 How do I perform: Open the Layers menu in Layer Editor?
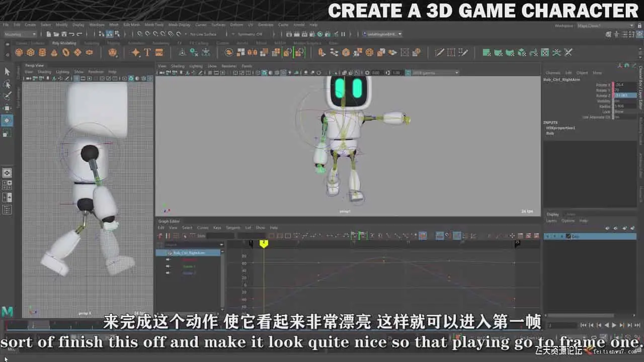(x=551, y=221)
